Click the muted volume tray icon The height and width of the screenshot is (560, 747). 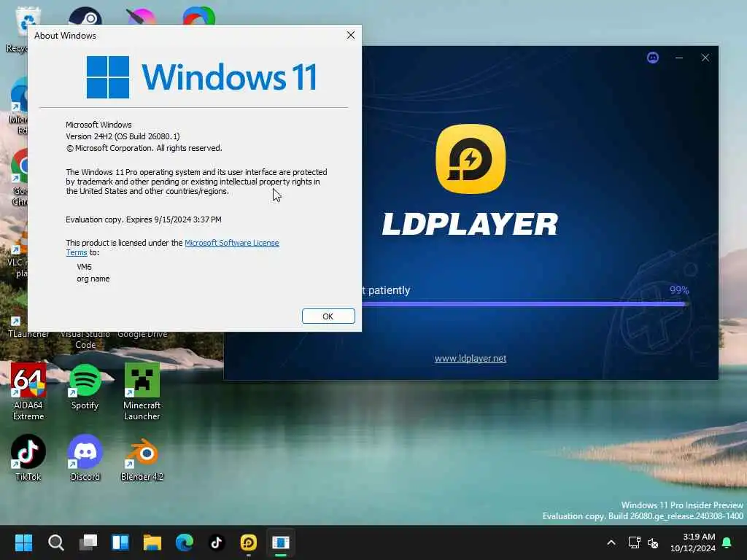click(x=653, y=542)
